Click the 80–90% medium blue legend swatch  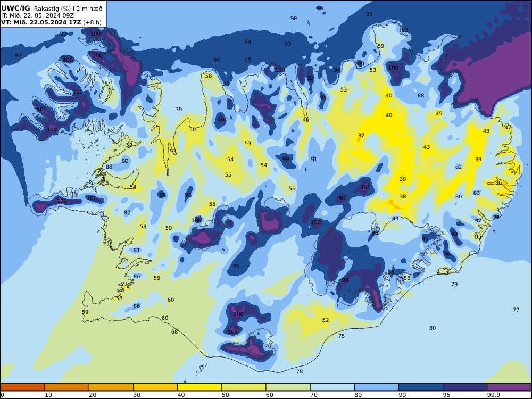tap(377, 387)
